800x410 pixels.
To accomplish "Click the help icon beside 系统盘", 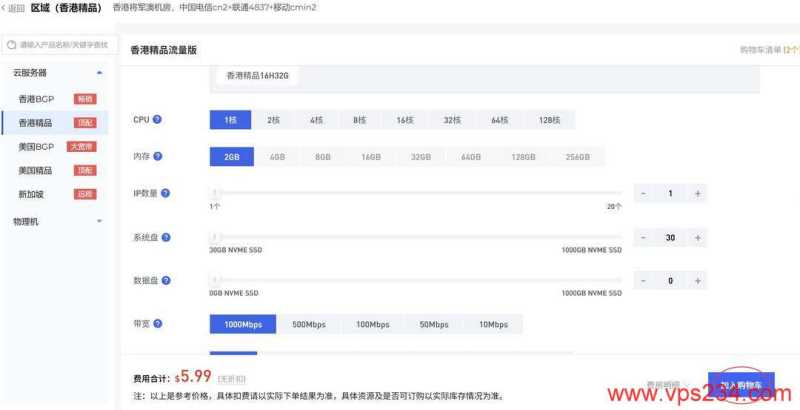I will coord(165,237).
